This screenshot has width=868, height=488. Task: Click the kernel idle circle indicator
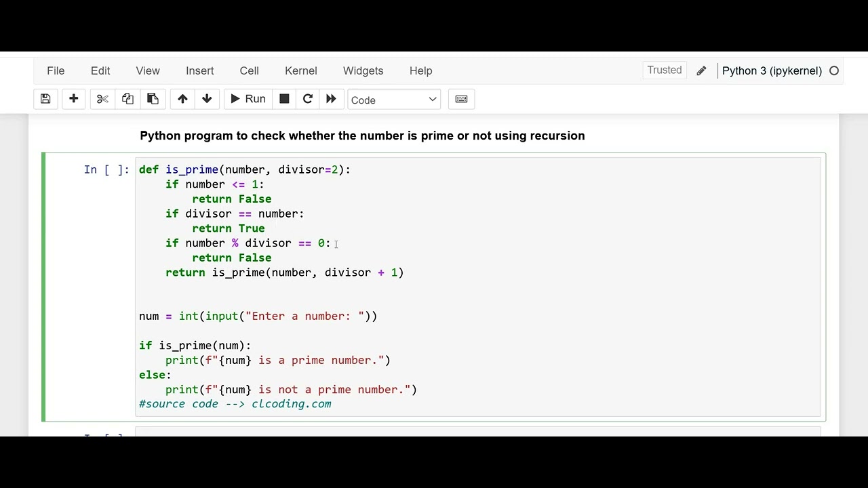click(834, 70)
